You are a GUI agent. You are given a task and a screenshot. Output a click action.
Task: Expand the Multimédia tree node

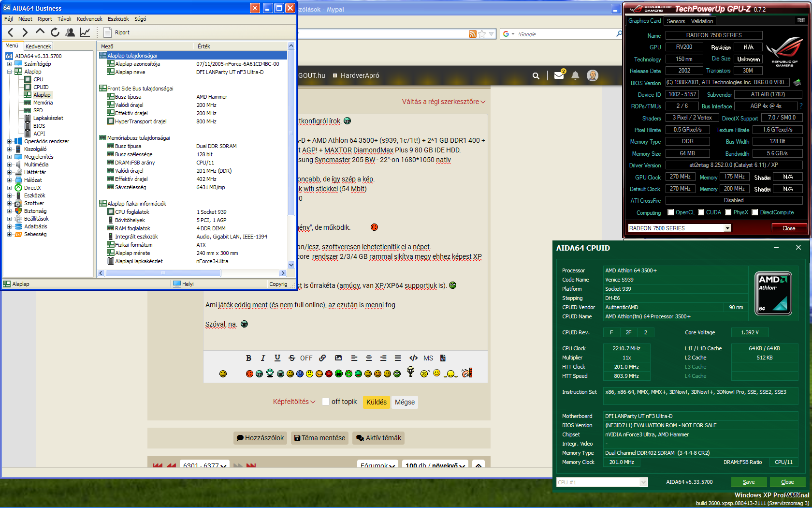[9, 164]
